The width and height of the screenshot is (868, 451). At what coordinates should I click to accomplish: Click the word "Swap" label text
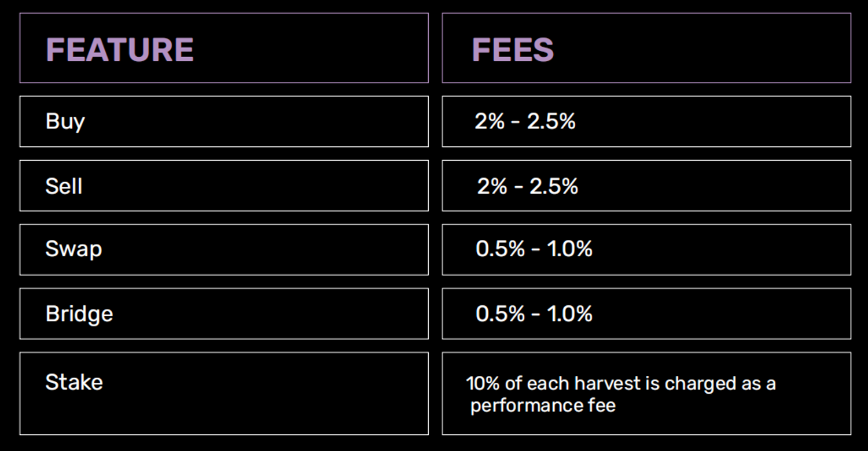[x=73, y=249]
